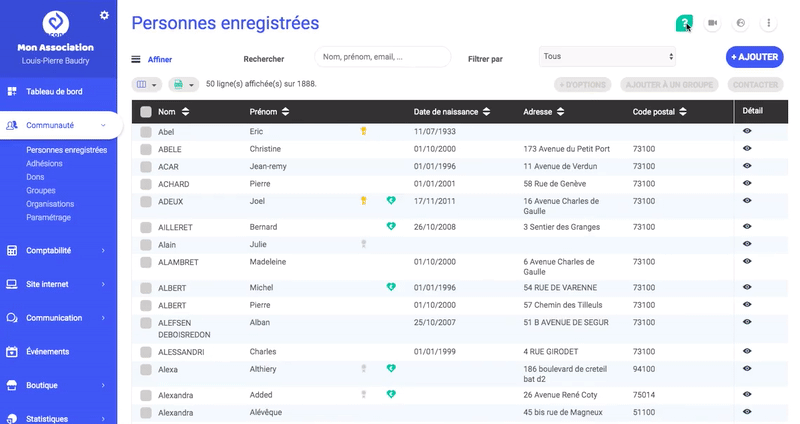Open Dons submenu item
The height and width of the screenshot is (424, 800).
[35, 177]
